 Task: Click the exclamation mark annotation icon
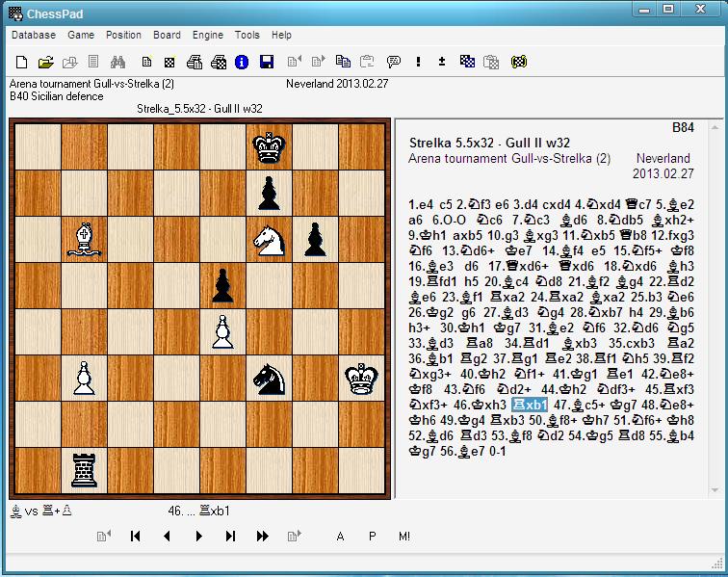click(x=418, y=63)
